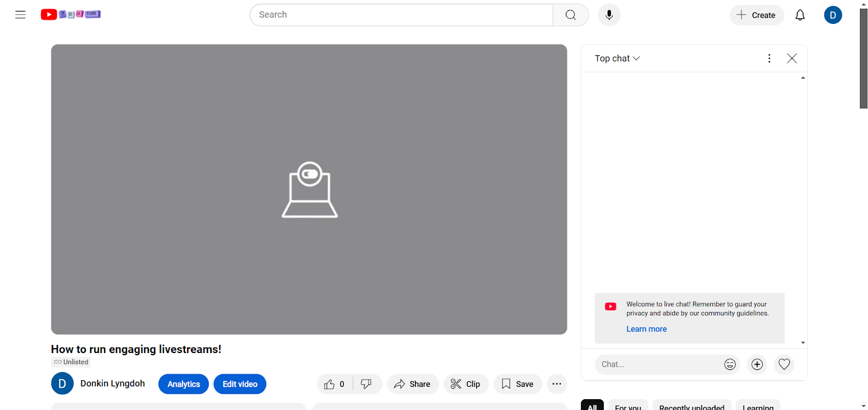Click the Unlisted visibility badge
The height and width of the screenshot is (410, 868).
click(x=71, y=362)
